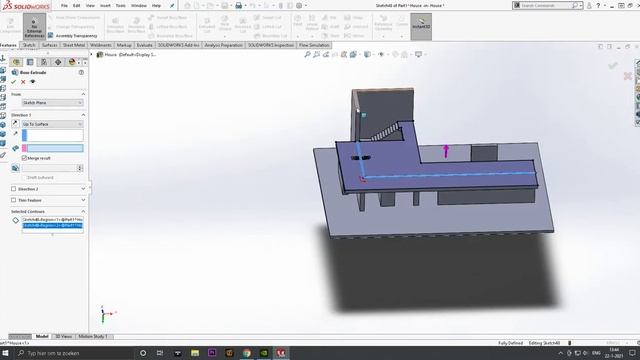
Task: Toggle detailed preview eye icon
Action: click(x=33, y=82)
